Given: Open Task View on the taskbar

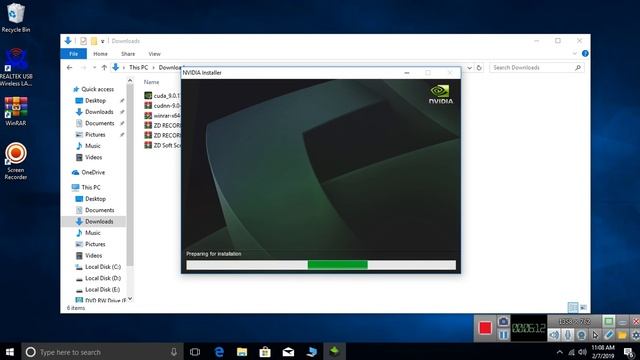Looking at the screenshot, I should click(x=195, y=352).
